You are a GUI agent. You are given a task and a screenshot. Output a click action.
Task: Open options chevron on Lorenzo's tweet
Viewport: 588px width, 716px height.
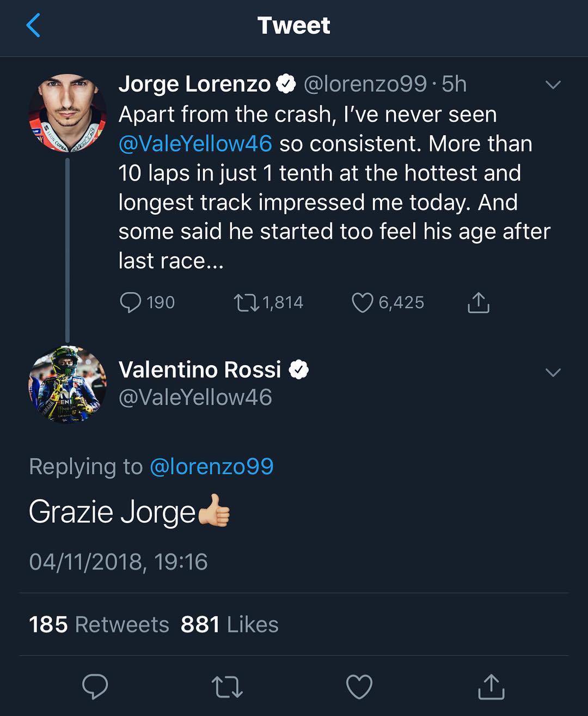[553, 85]
